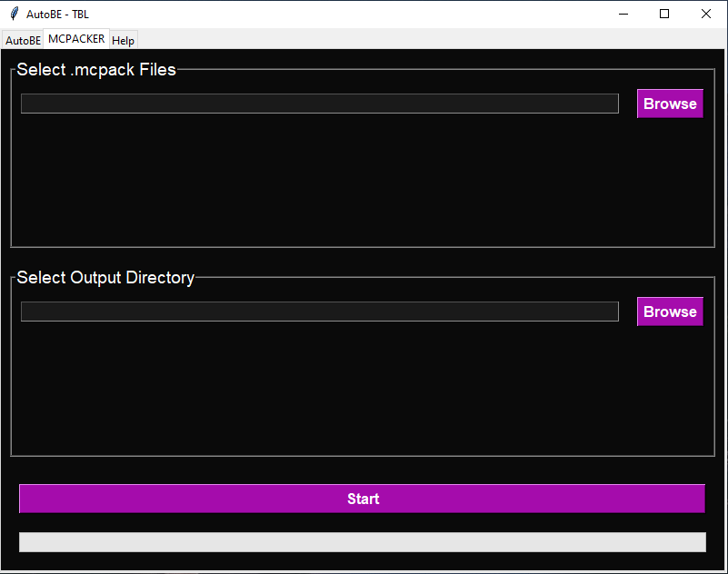
Task: Close the AutoBE - TBL window
Action: (705, 14)
